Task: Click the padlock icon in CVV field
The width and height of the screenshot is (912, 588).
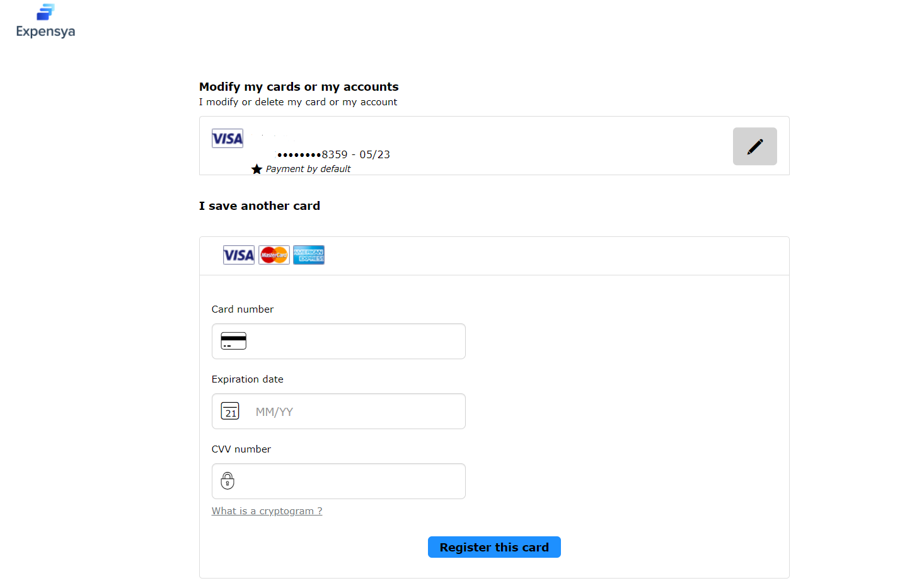Action: click(x=228, y=481)
